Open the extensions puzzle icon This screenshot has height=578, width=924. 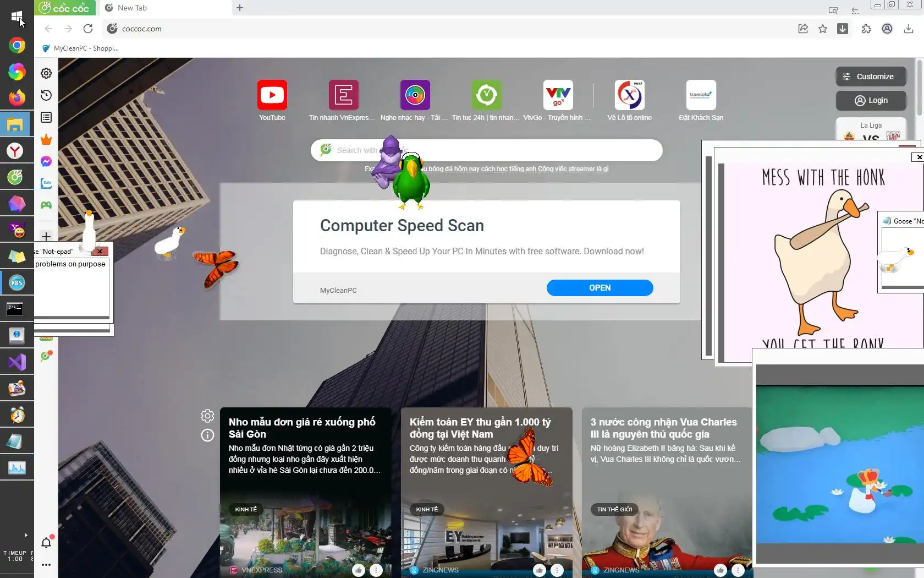click(x=867, y=29)
